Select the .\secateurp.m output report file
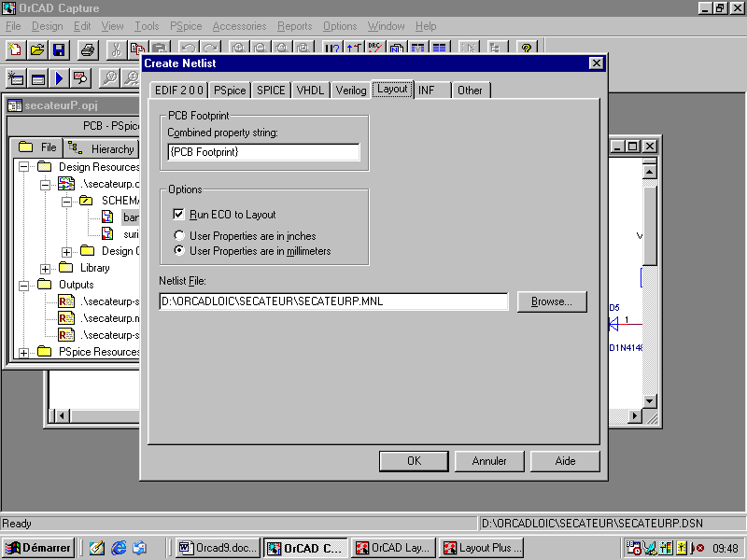This screenshot has width=747, height=560. 109,318
